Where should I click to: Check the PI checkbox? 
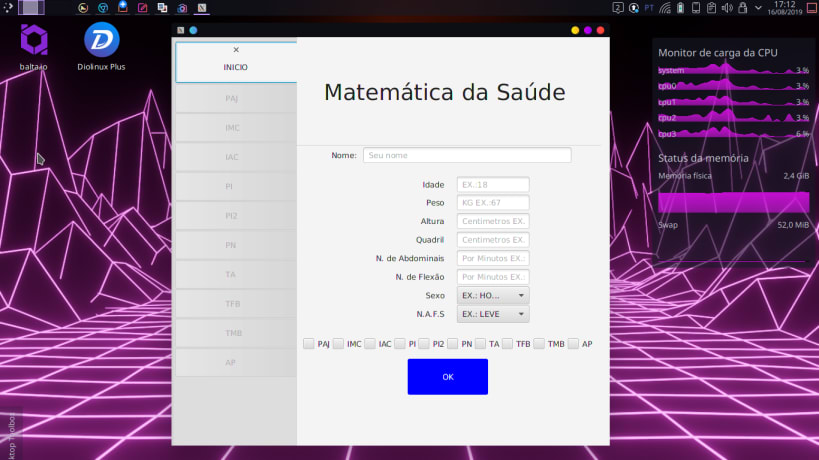coord(400,344)
